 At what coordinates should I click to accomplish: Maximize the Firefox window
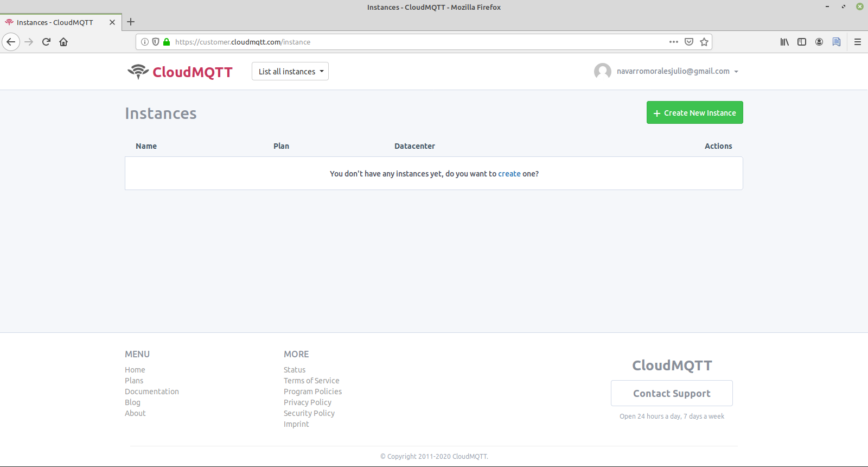click(844, 7)
